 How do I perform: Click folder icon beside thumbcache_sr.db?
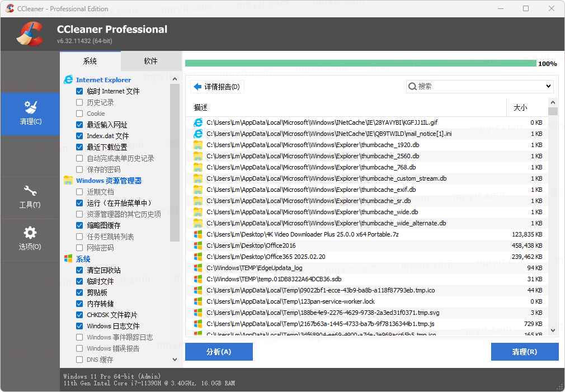198,201
